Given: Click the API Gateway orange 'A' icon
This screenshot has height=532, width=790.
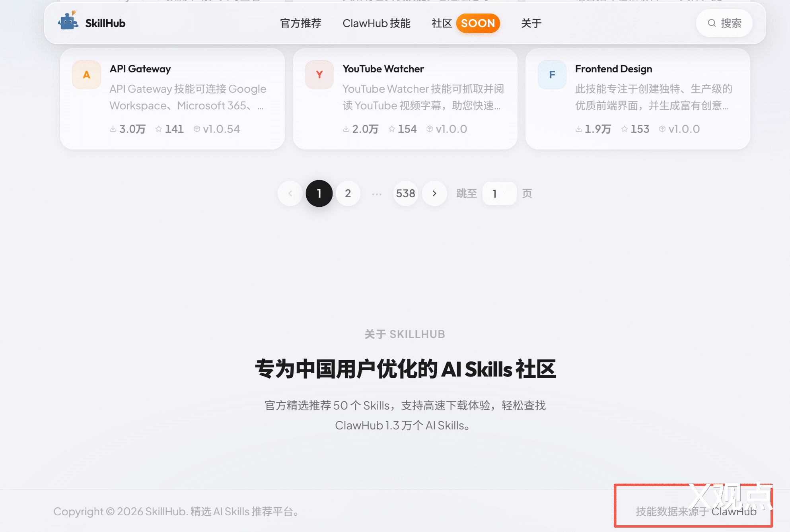Looking at the screenshot, I should pyautogui.click(x=86, y=75).
